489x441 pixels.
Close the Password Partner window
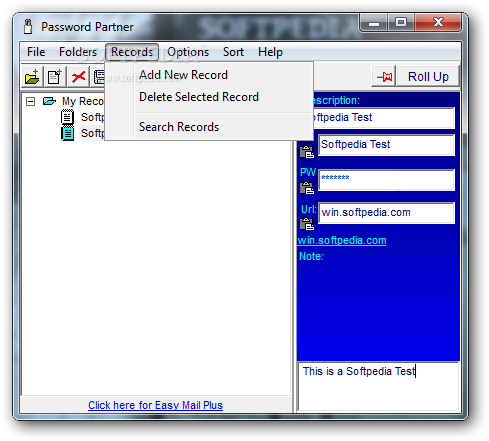tap(438, 23)
